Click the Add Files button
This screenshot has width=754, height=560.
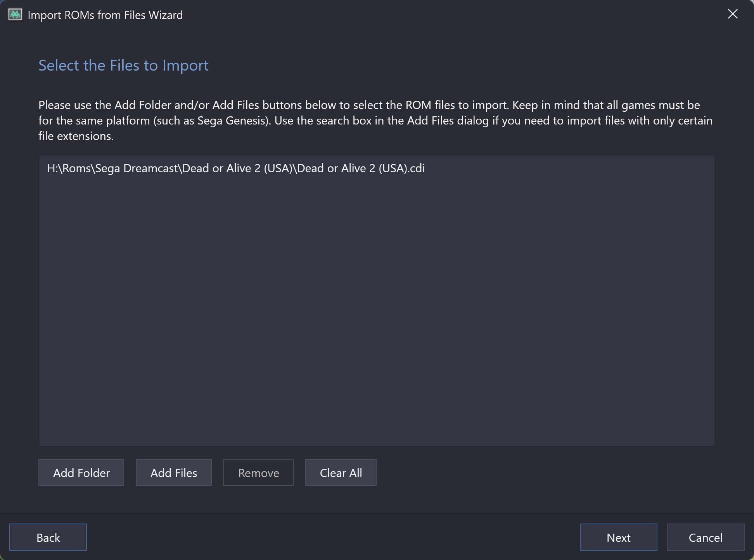[174, 472]
